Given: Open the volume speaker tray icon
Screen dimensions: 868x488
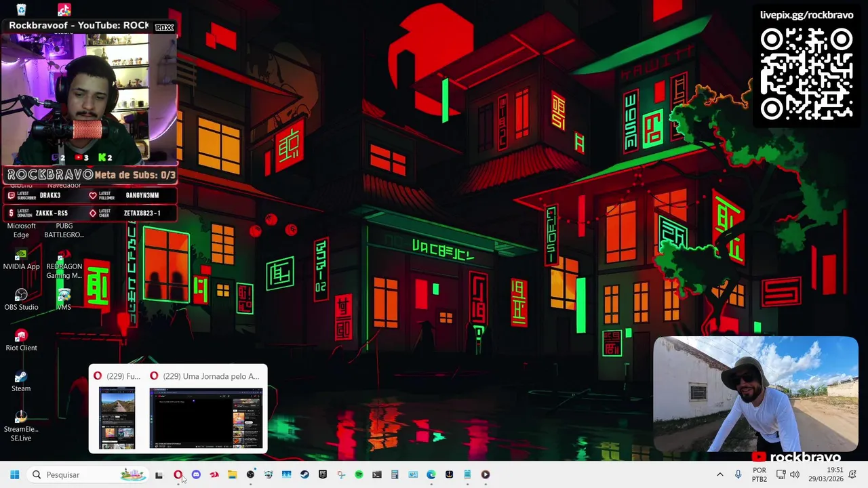Looking at the screenshot, I should [x=795, y=474].
